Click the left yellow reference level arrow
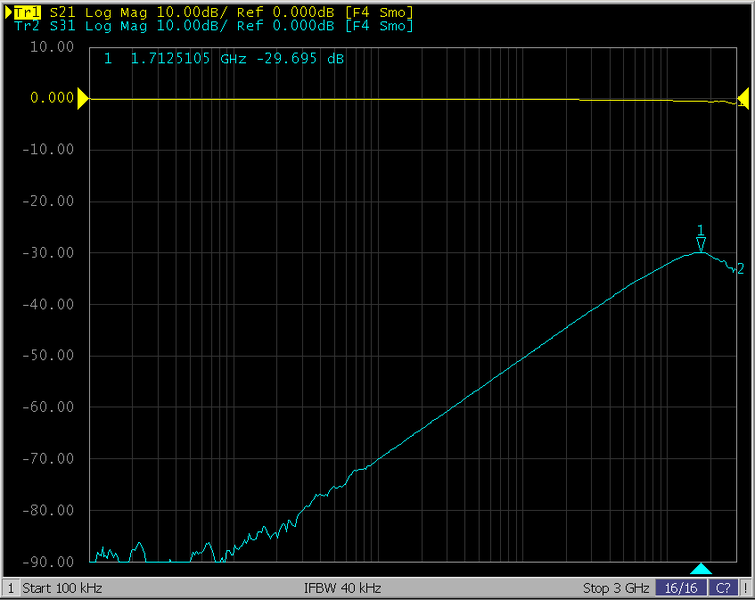 coord(83,98)
